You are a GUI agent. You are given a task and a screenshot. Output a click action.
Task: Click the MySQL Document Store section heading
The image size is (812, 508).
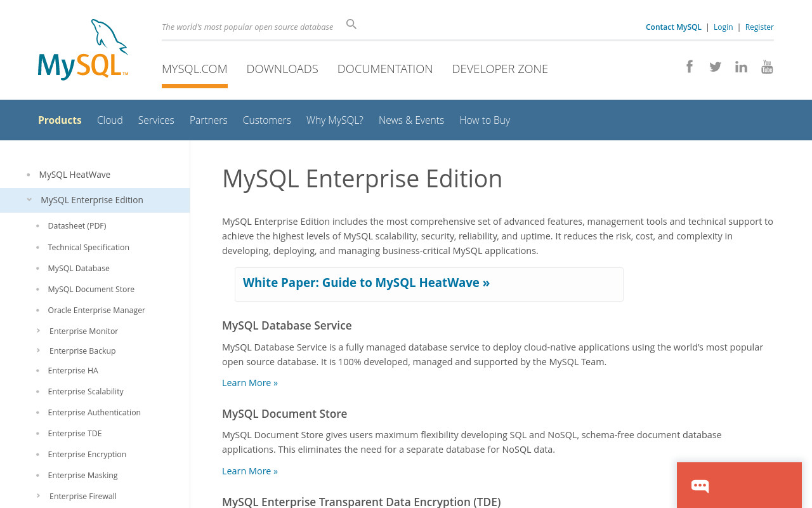(284, 413)
